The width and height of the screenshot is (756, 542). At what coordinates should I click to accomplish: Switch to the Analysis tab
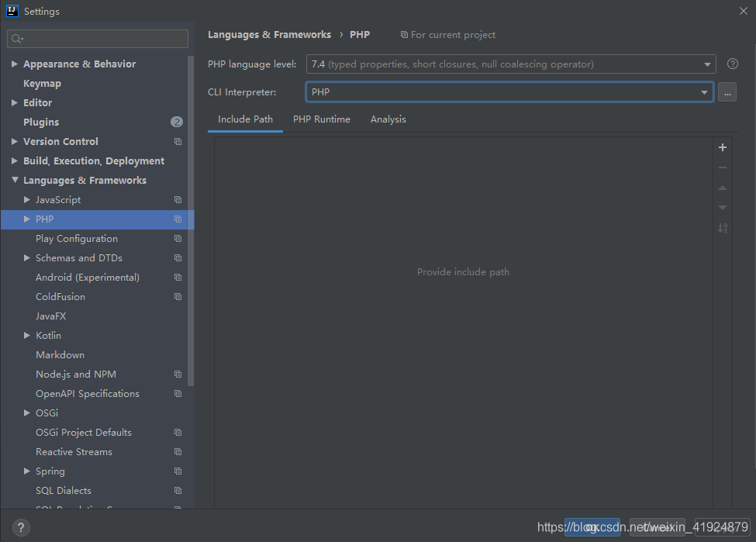click(x=388, y=119)
